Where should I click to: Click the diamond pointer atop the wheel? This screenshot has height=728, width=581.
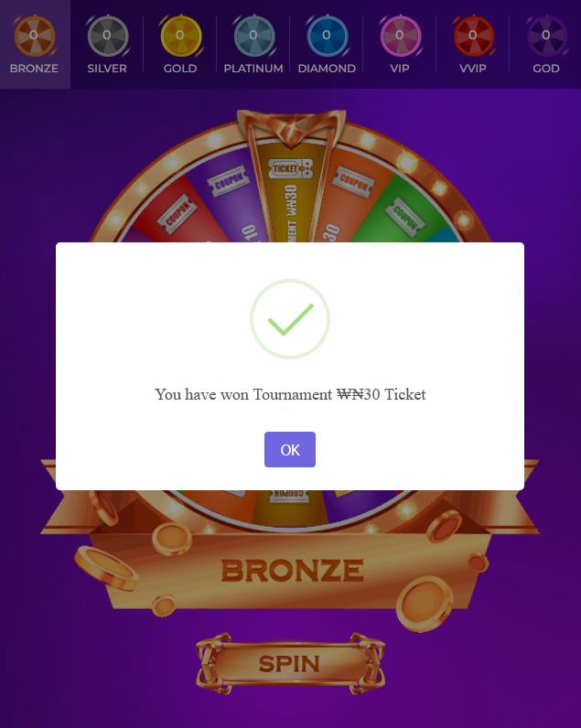[292, 125]
